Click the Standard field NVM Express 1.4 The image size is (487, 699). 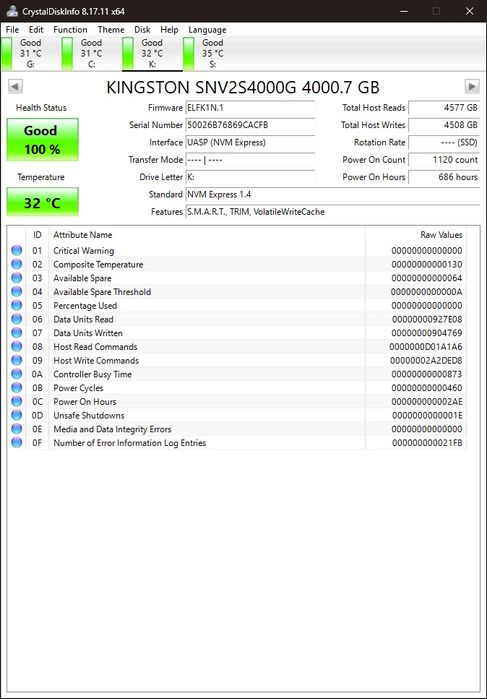tap(333, 194)
